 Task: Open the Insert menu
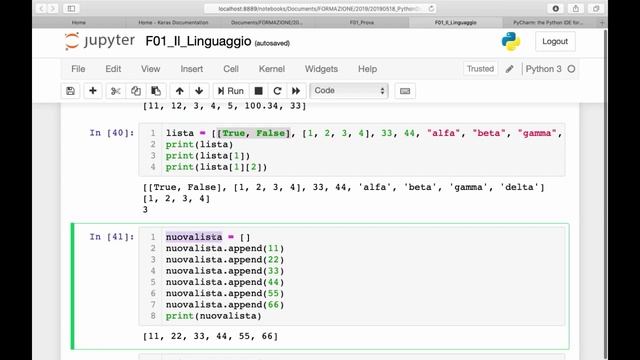point(191,69)
